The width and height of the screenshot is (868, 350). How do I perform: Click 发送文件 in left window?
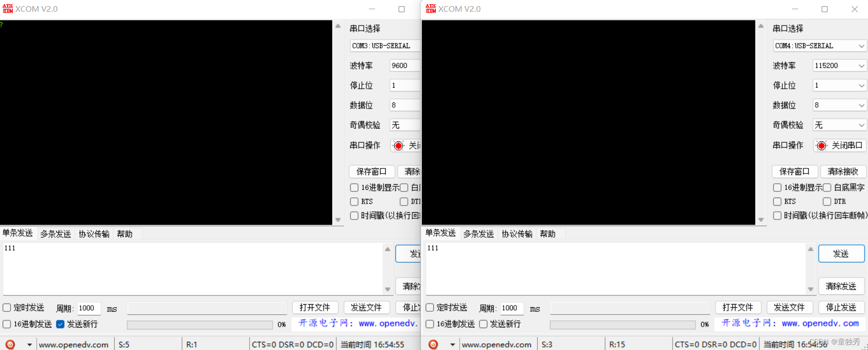click(x=366, y=308)
